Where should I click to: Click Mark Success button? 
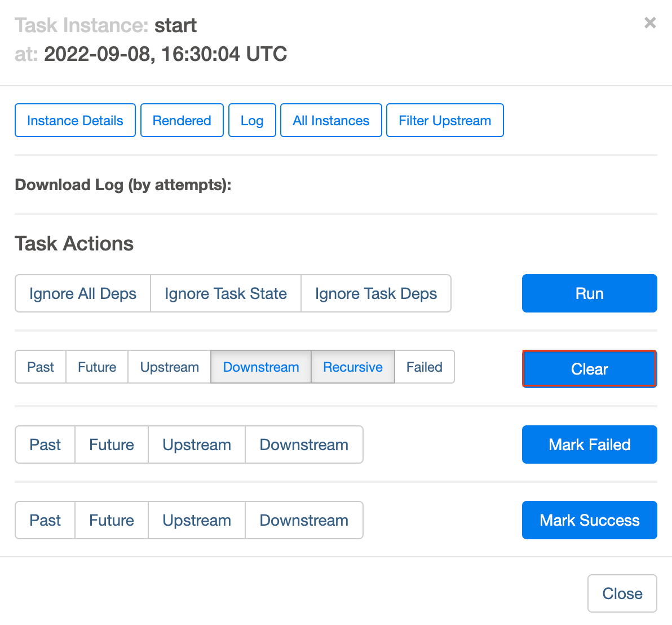tap(589, 520)
